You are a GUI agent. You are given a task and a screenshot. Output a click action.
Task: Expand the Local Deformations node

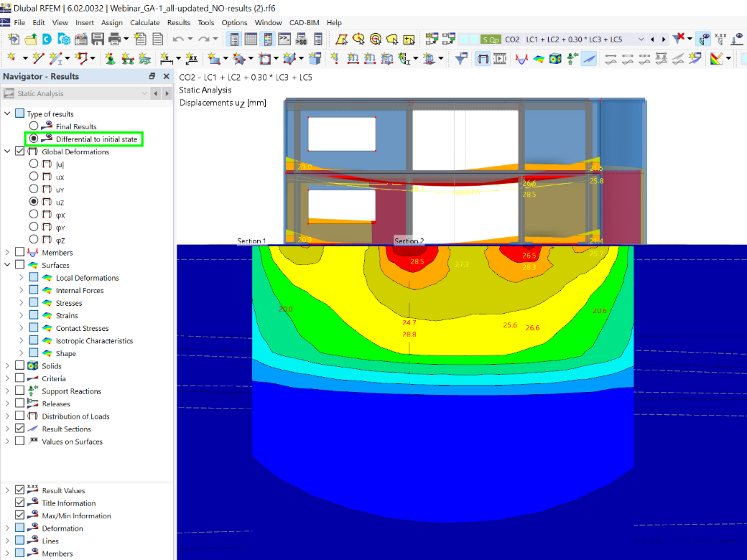coord(21,277)
